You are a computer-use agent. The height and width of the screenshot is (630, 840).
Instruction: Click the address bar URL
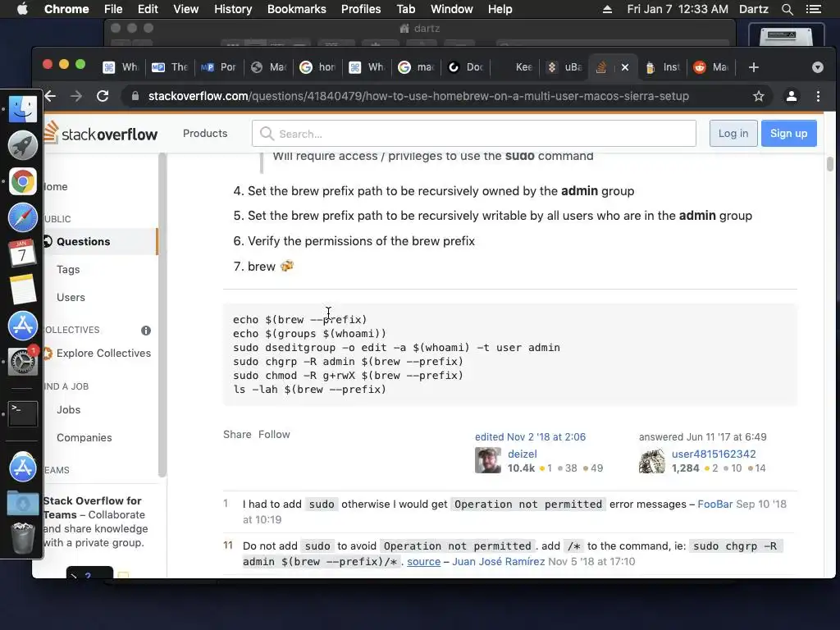tap(418, 97)
